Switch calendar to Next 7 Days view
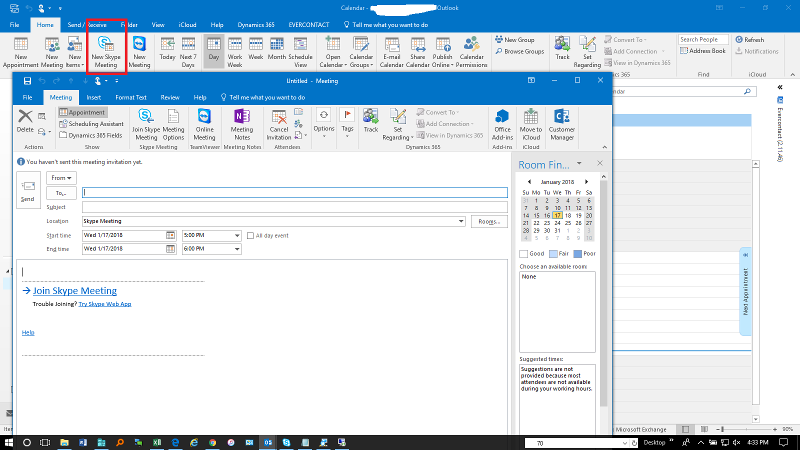 coord(188,52)
